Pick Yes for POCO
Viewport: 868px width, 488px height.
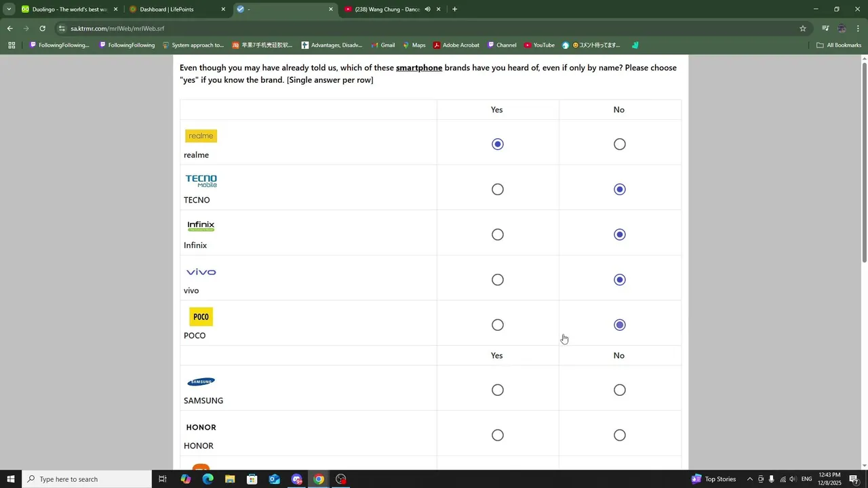pos(498,325)
